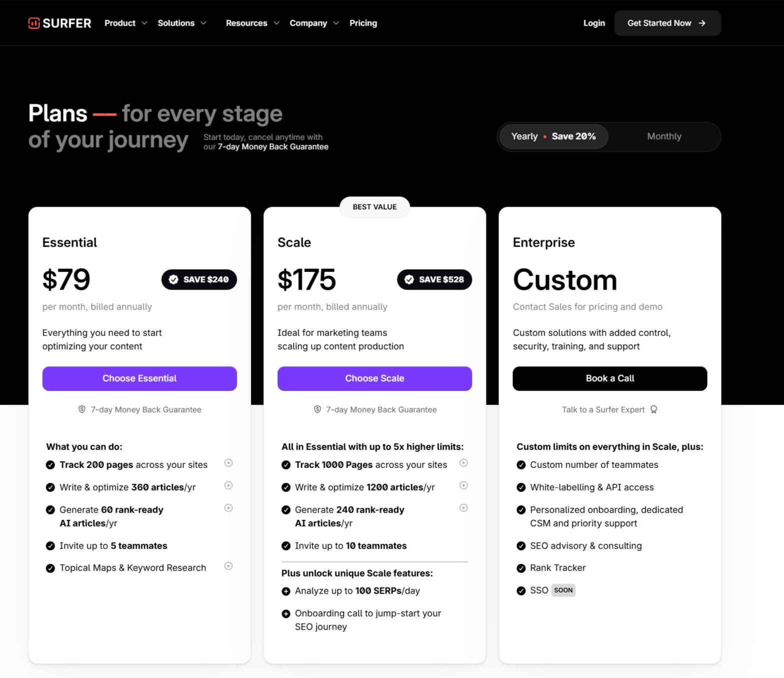
Task: Open the Solutions dropdown
Action: 182,23
